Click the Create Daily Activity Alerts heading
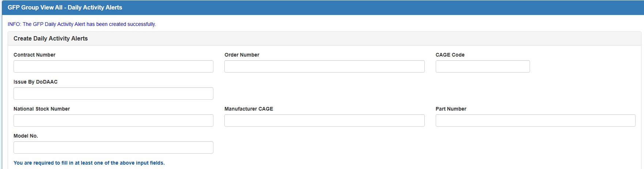Screen dimensions: 644x169 (50, 38)
